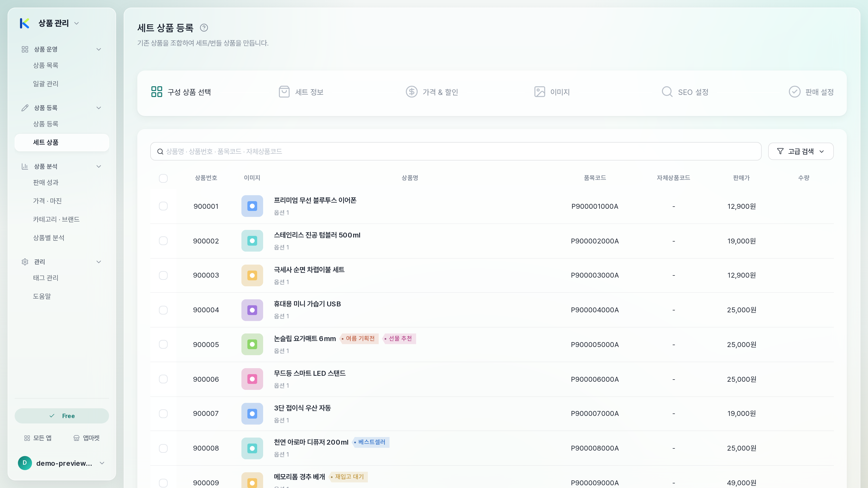The width and height of the screenshot is (868, 488).
Task: Expand the demo-preview account menu
Action: tap(102, 463)
